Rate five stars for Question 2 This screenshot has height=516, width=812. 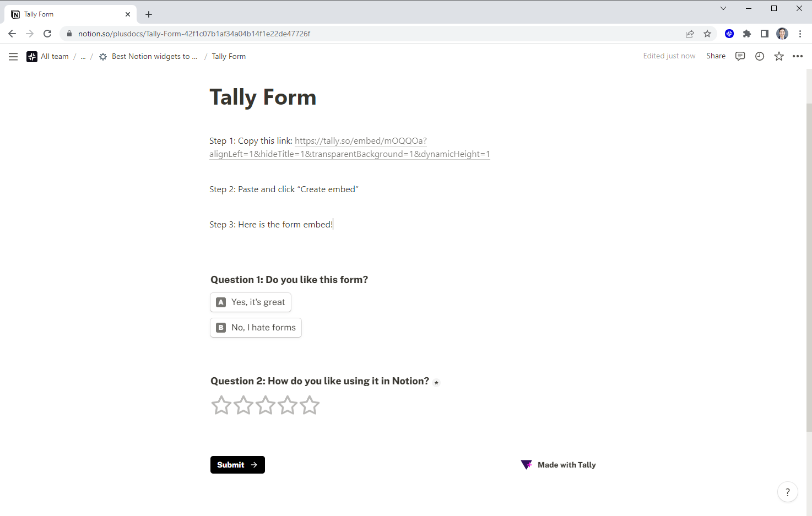(x=310, y=405)
